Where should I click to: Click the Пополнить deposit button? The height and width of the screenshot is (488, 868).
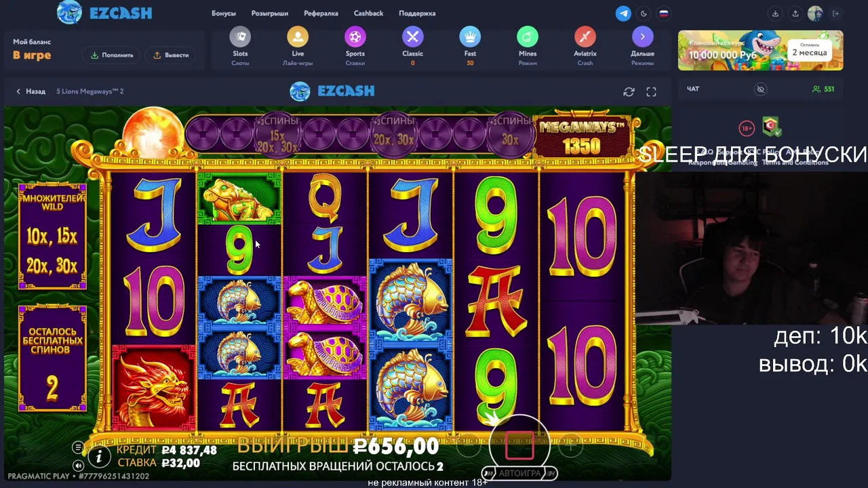pos(113,55)
